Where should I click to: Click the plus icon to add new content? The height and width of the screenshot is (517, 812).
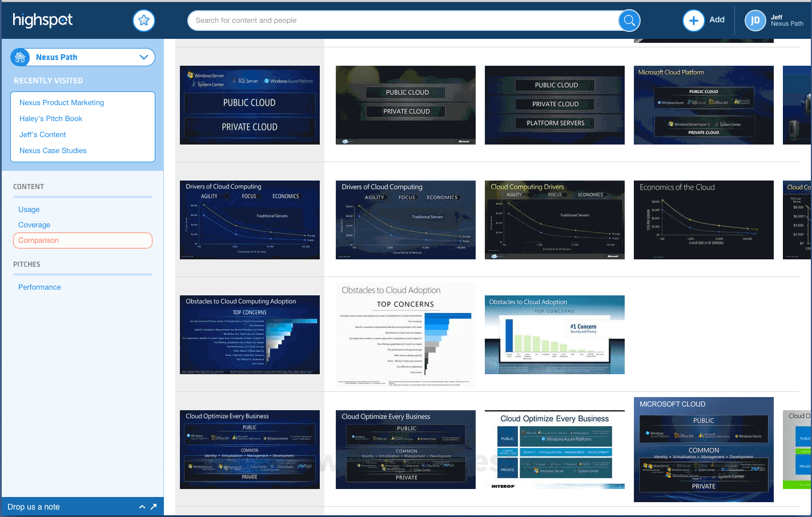[693, 21]
